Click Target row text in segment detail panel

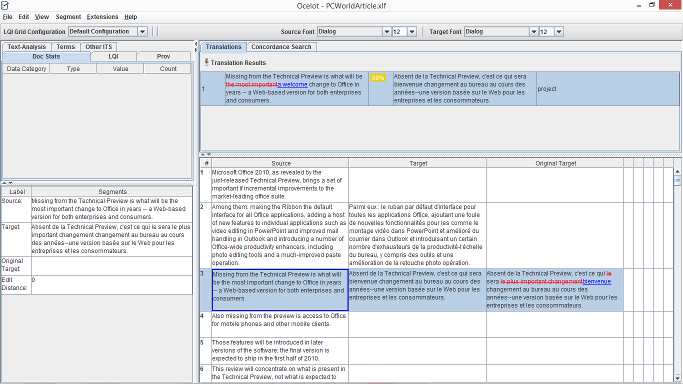tap(112, 239)
